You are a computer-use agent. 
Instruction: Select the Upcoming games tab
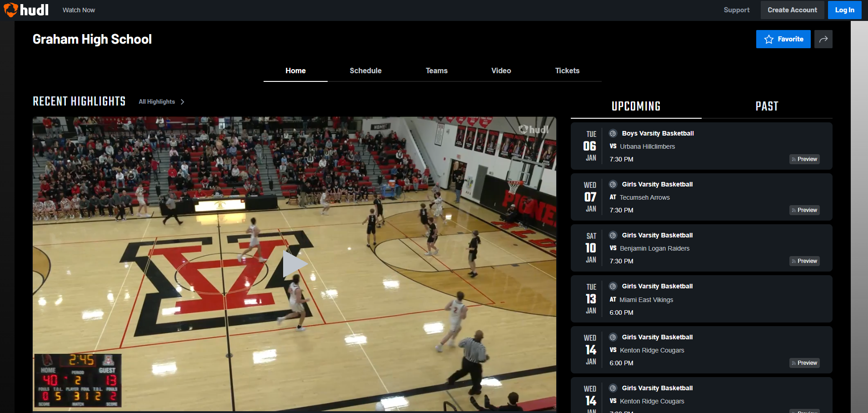coord(636,106)
